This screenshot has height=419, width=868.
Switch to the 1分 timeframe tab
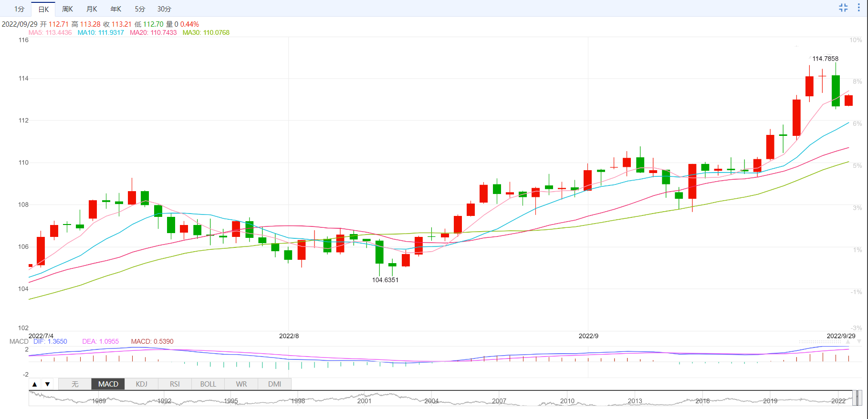[19, 9]
